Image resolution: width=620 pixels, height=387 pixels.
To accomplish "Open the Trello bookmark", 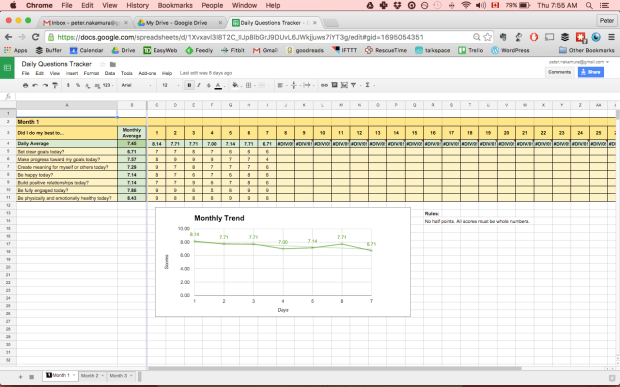I will [471, 50].
